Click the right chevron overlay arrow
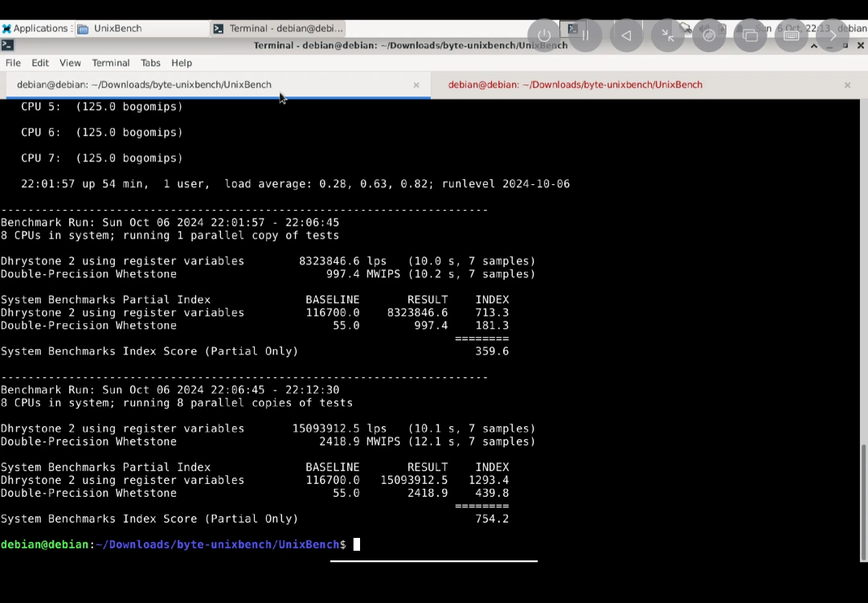Screen dimensions: 868x603 833,35
